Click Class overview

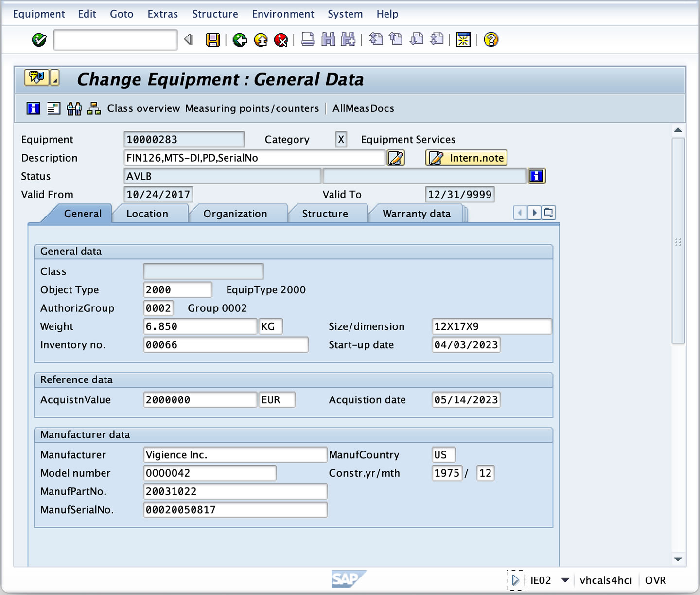143,108
